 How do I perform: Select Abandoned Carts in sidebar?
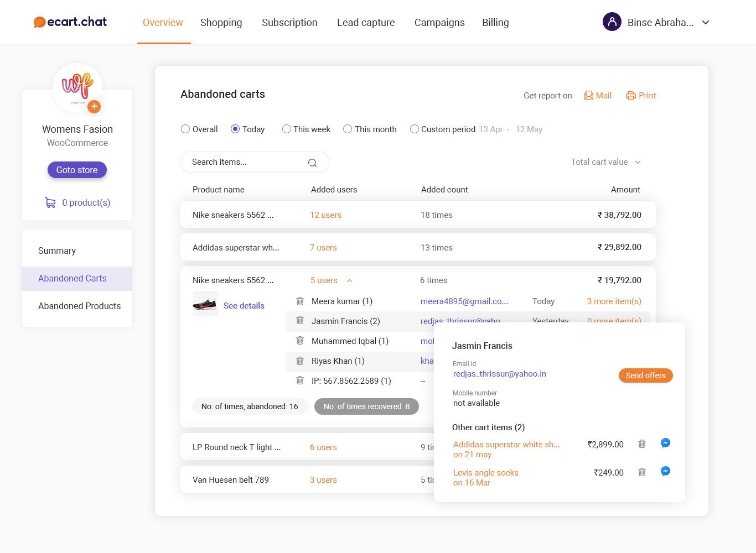(77, 278)
